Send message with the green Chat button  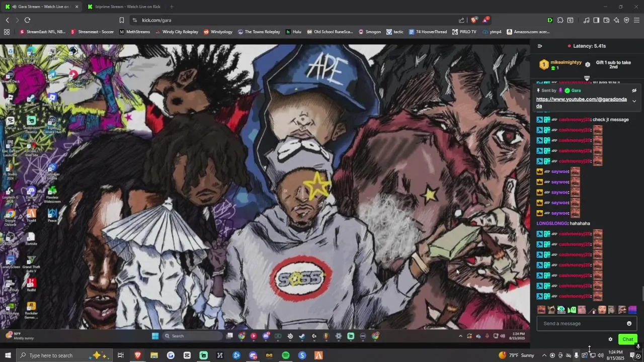coord(627,339)
